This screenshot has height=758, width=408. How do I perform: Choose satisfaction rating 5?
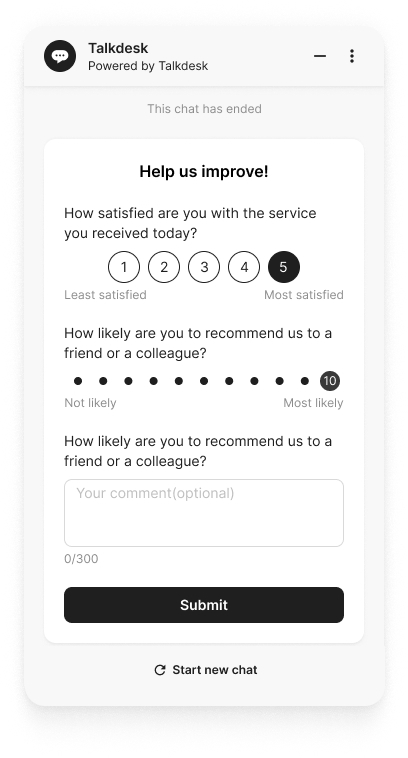284,267
